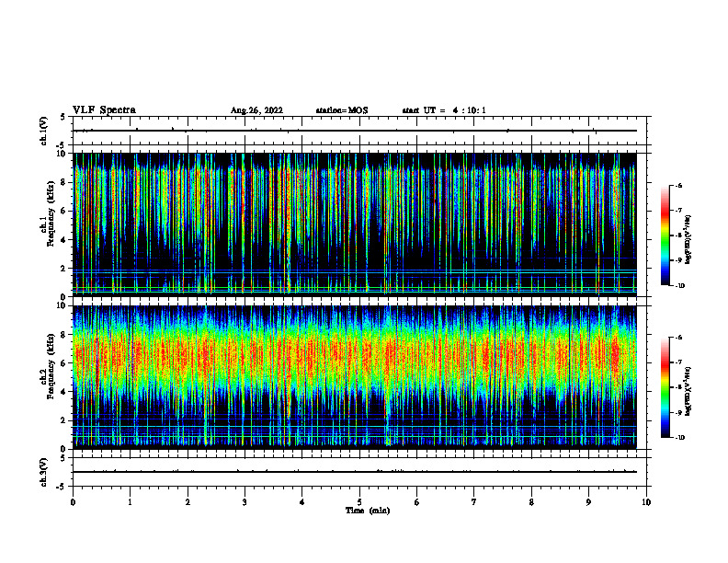Click the ch.2 "Frequency (kHz)" axis label

tap(51, 366)
